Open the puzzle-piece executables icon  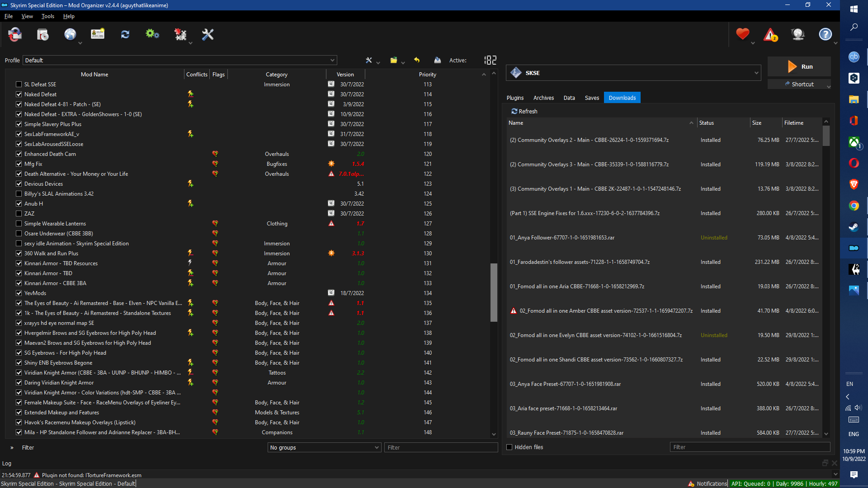[180, 34]
